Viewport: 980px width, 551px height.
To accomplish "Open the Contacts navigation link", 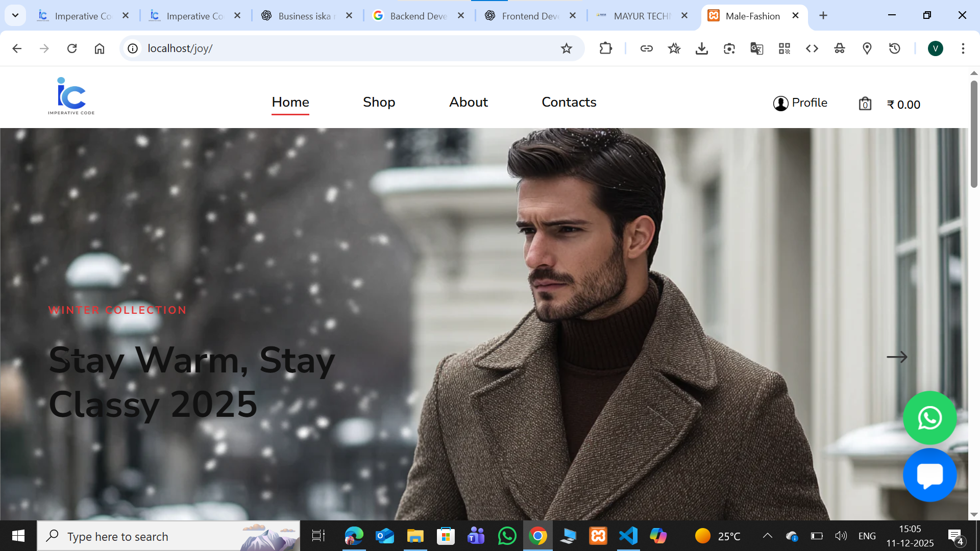I will coord(569,102).
